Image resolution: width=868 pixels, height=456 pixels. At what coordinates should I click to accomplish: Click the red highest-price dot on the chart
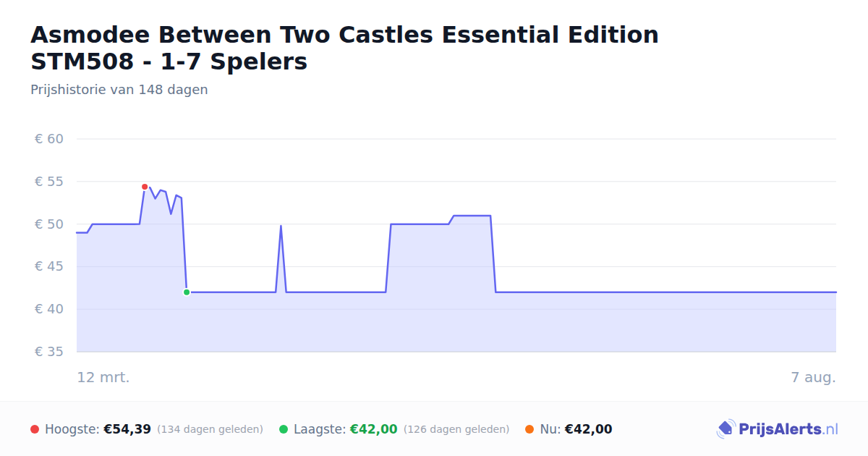pos(145,187)
